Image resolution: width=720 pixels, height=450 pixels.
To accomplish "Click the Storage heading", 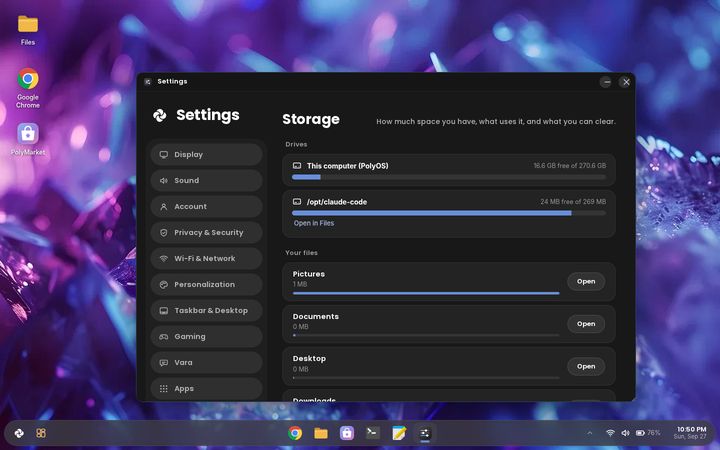I will (x=311, y=119).
